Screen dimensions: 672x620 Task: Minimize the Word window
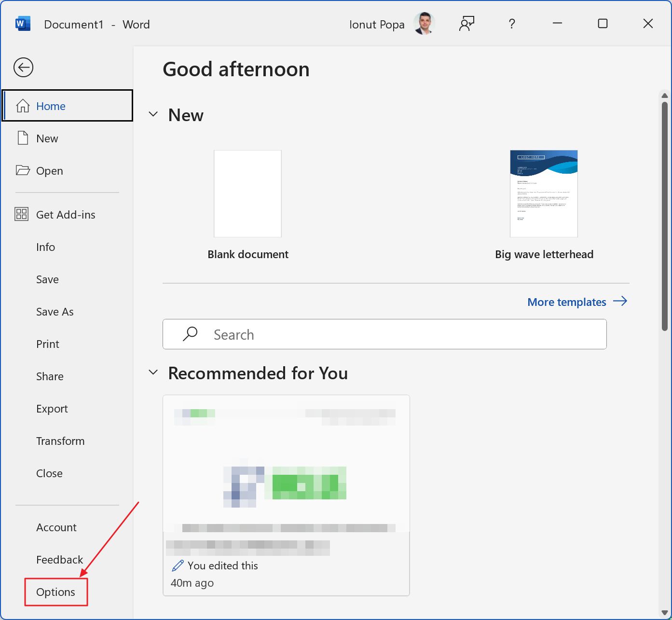click(557, 24)
